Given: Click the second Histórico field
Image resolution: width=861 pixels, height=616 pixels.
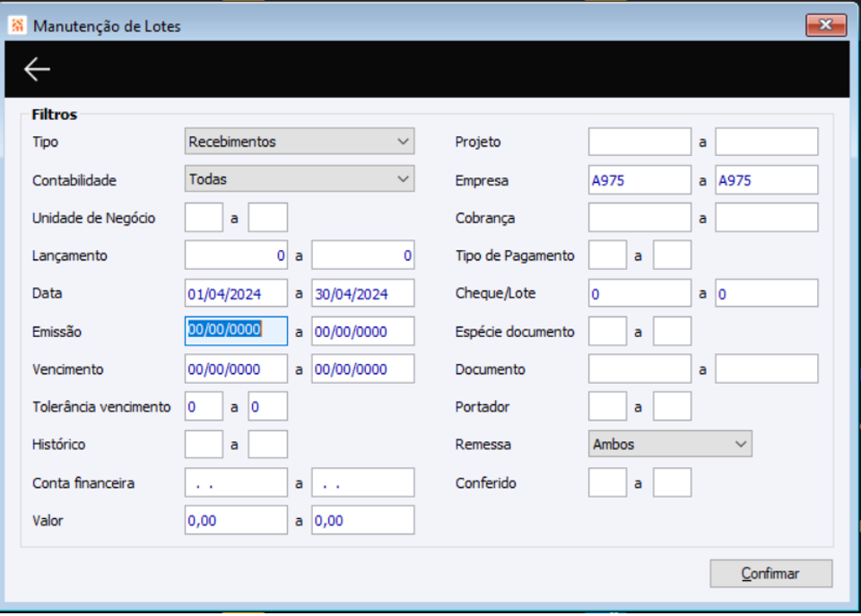Looking at the screenshot, I should coord(267,444).
